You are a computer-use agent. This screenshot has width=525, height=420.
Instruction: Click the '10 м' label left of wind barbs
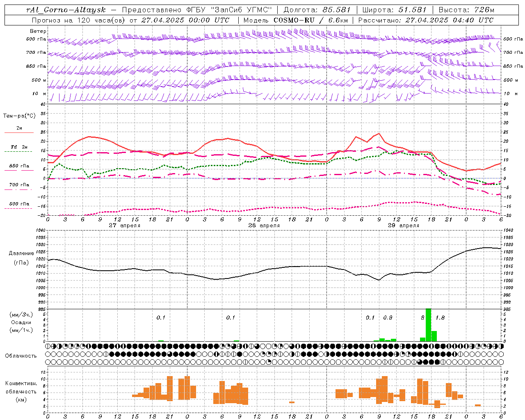(x=39, y=94)
